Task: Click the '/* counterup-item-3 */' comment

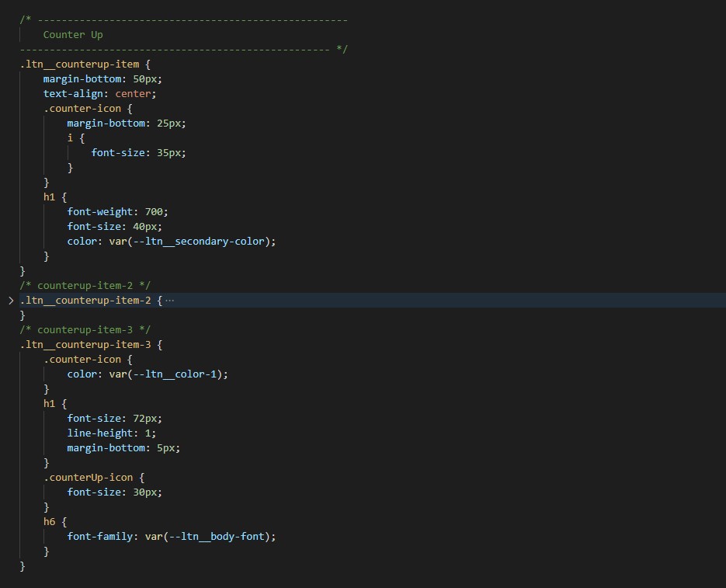Action: coord(85,330)
